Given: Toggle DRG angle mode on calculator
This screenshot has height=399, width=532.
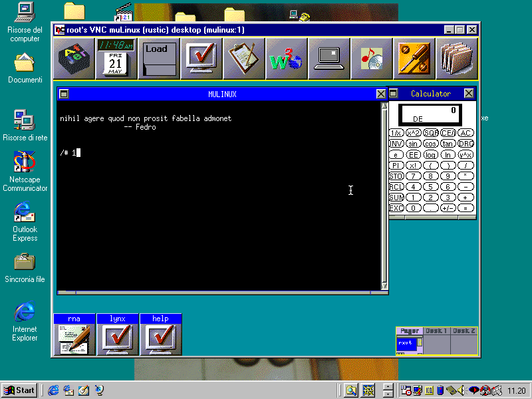Looking at the screenshot, I should pyautogui.click(x=466, y=144).
